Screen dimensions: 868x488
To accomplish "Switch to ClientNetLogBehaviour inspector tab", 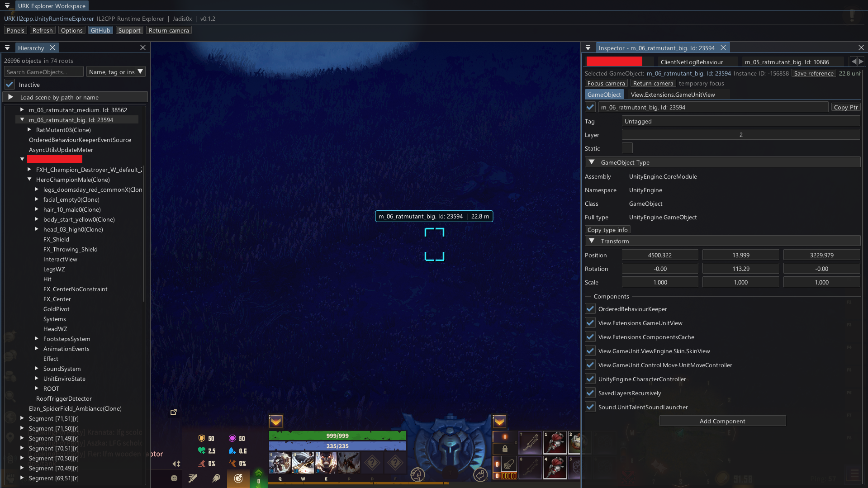I will pyautogui.click(x=692, y=62).
